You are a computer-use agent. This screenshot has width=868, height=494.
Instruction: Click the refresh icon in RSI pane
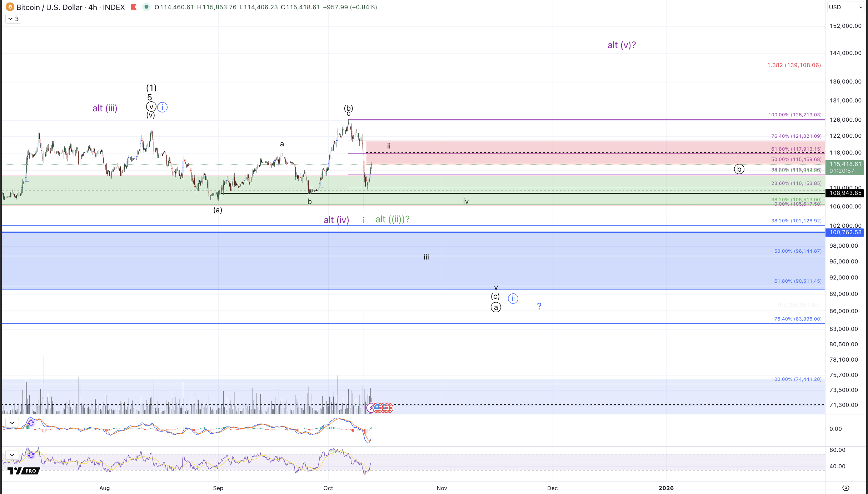click(31, 455)
